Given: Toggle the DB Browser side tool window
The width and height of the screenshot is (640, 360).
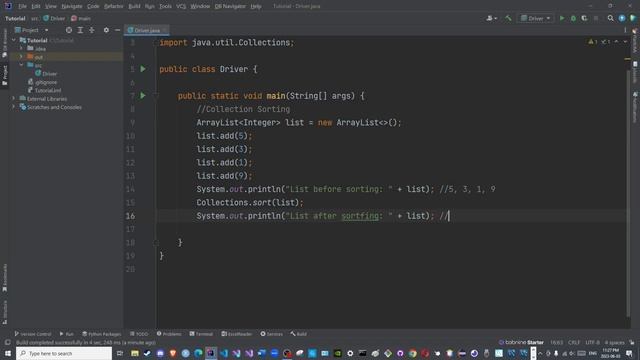Looking at the screenshot, I should point(5,43).
